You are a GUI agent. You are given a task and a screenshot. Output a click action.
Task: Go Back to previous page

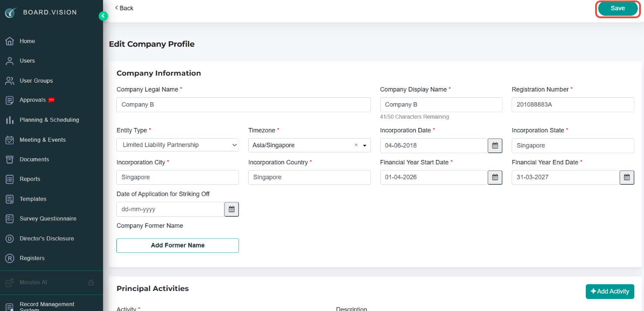(124, 8)
